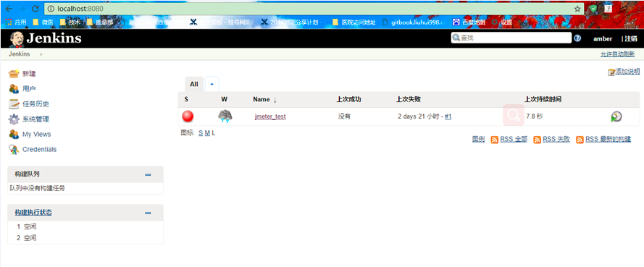Click the My Views icon
Screen dimensions: 644x267
pyautogui.click(x=14, y=134)
